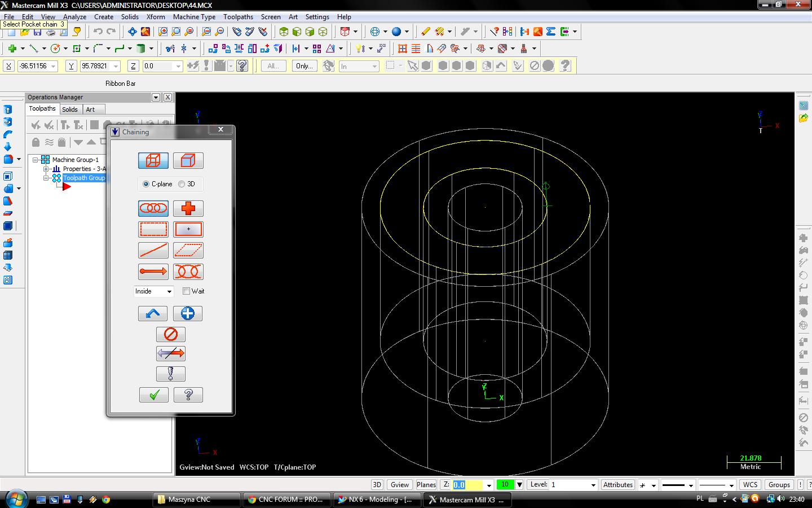The width and height of the screenshot is (812, 508).
Task: Click the Save file icon
Action: point(38,32)
